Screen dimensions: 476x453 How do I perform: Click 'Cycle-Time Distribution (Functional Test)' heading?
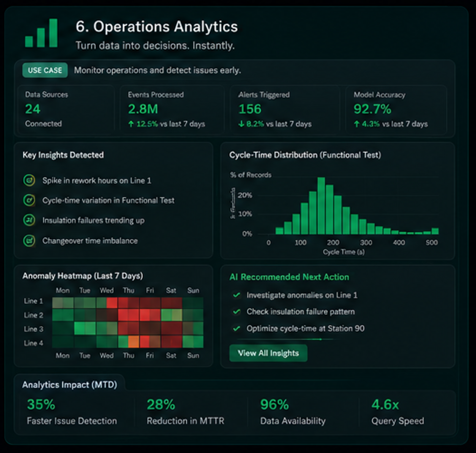(x=305, y=155)
